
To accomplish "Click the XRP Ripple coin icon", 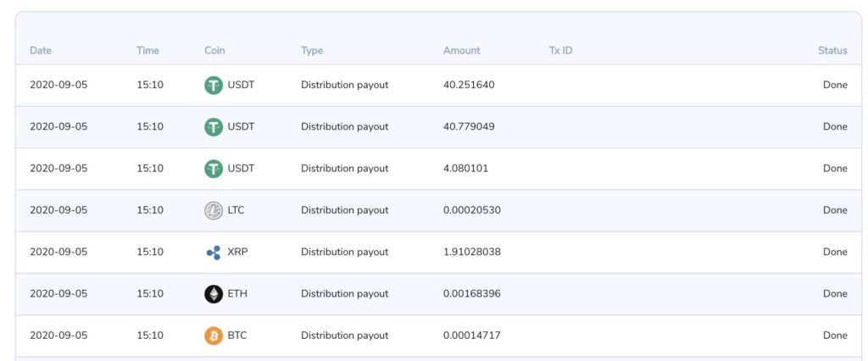I will point(214,252).
